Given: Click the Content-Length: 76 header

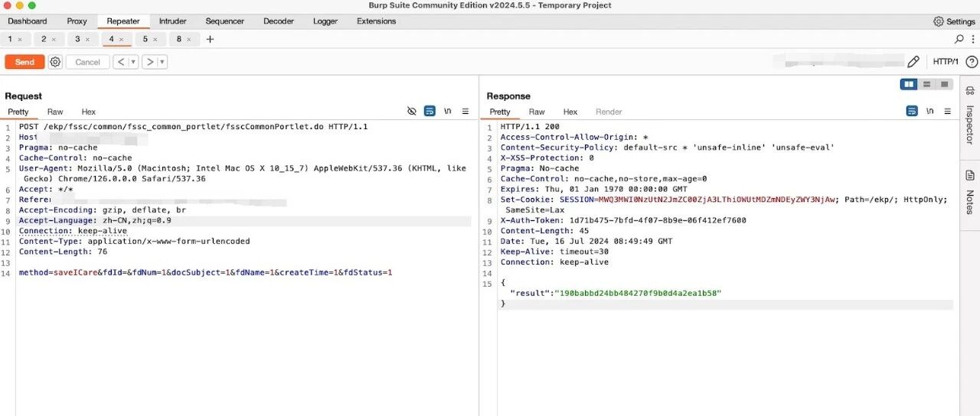Looking at the screenshot, I should click(63, 252).
